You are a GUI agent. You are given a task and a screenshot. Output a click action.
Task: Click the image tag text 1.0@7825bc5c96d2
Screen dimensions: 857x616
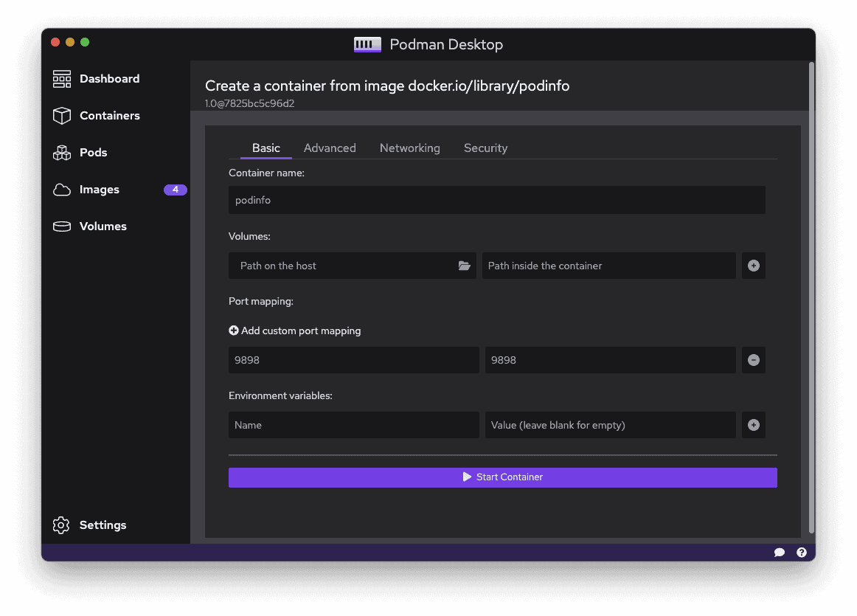[250, 103]
